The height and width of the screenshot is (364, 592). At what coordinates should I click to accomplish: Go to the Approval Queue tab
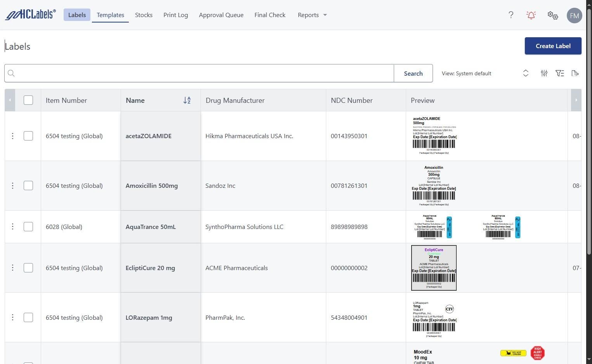coord(221,15)
